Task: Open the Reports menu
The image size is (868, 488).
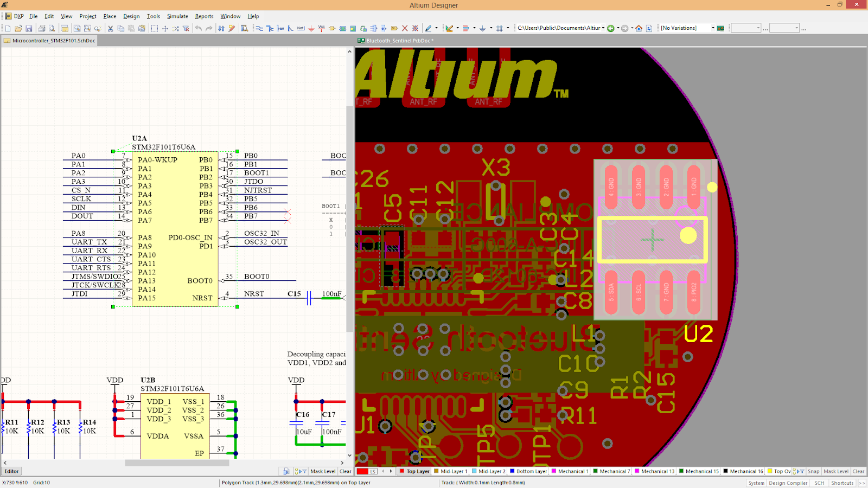Action: [204, 16]
